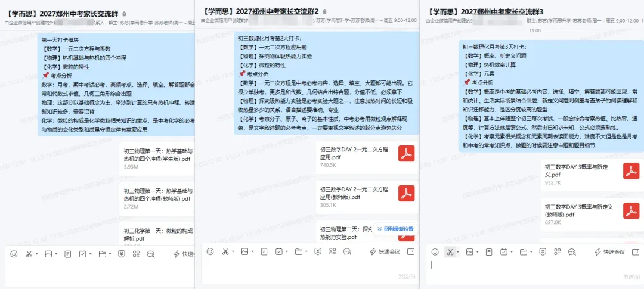
Task: Open chat history search in unnumbered 交流群 window
Action: click(151, 254)
